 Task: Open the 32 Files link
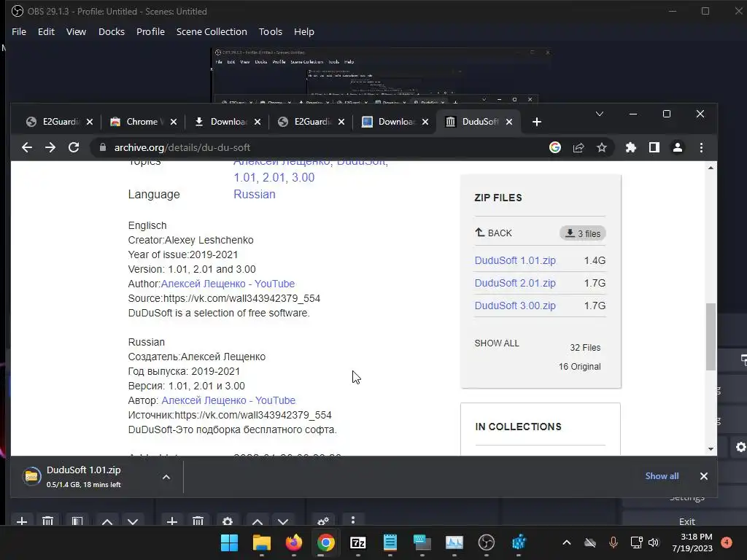coord(585,348)
